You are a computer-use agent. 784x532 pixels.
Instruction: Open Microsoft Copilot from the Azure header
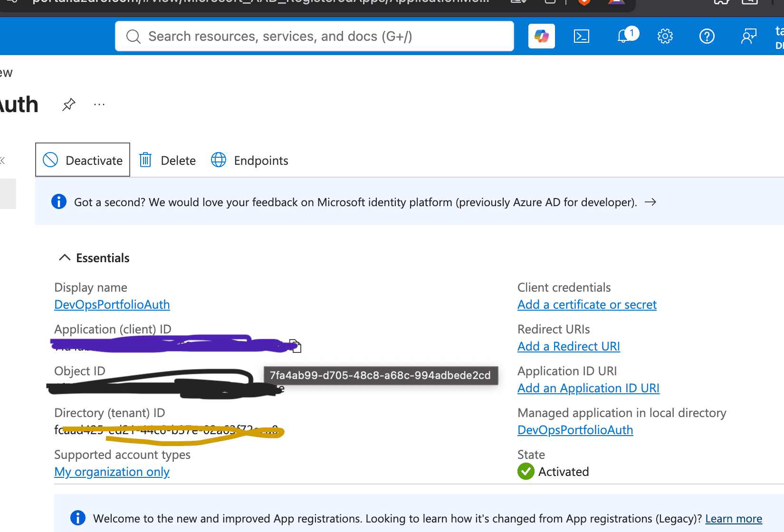coord(542,36)
